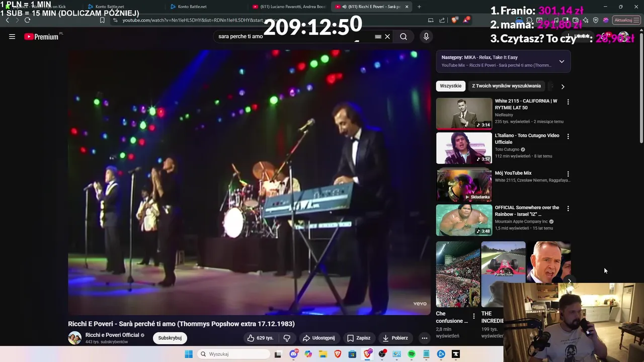This screenshot has height=362, width=644.
Task: Open the 'THE INCREDIBLE' racing short thumbnail
Action: pyautogui.click(x=503, y=274)
